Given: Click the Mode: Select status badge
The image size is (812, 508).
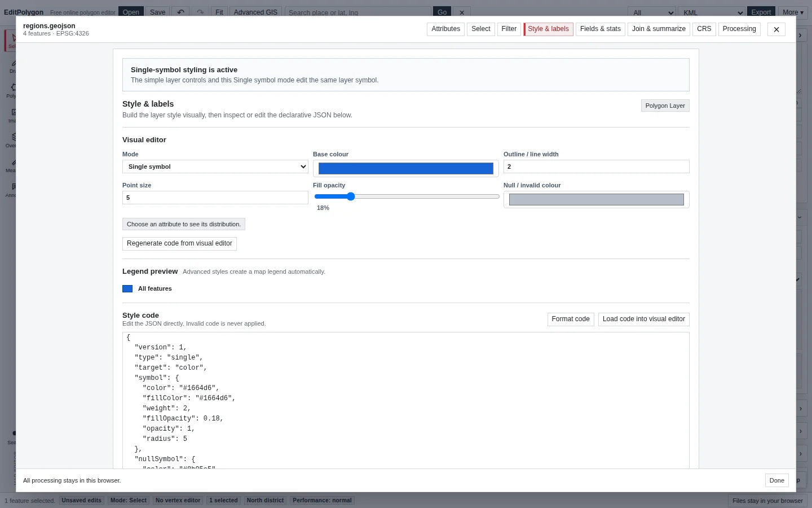Looking at the screenshot, I should [x=129, y=501].
